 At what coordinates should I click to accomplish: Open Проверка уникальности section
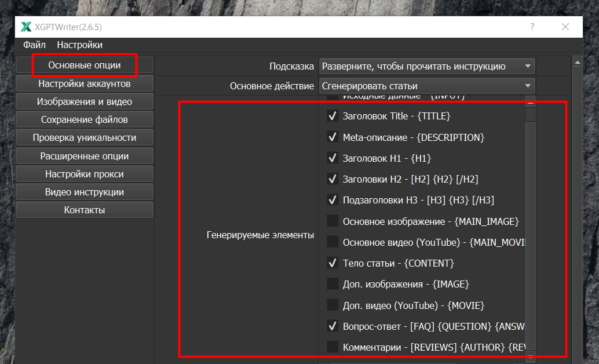click(x=84, y=138)
